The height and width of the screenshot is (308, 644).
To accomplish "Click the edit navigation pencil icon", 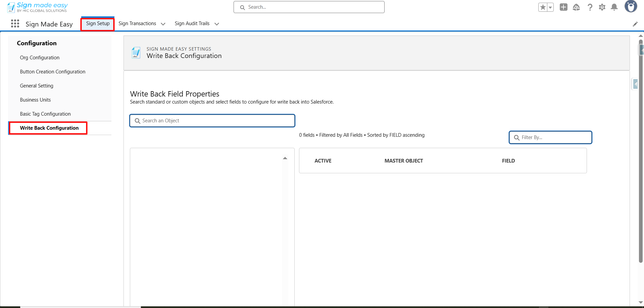I will [x=635, y=24].
